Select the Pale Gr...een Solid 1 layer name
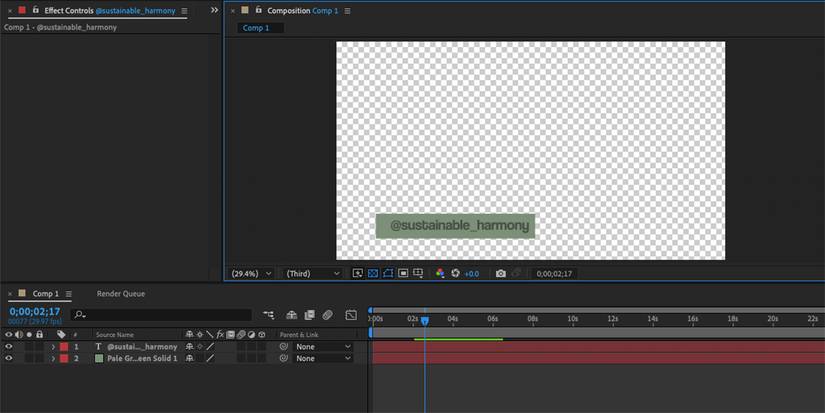This screenshot has width=825, height=413. 142,358
